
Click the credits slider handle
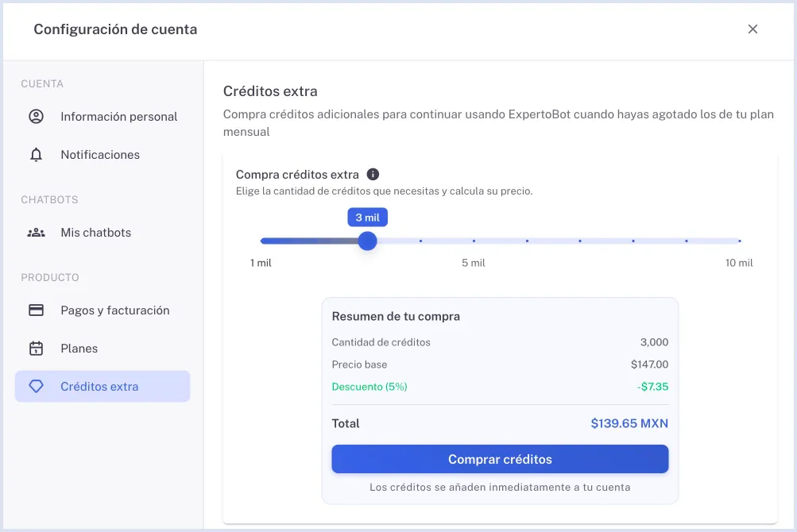(x=367, y=241)
